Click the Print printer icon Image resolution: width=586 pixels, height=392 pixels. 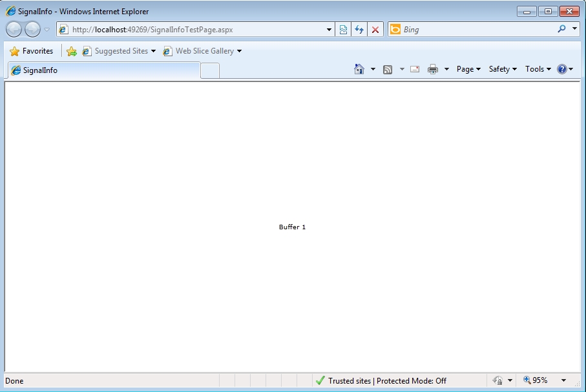pos(433,69)
